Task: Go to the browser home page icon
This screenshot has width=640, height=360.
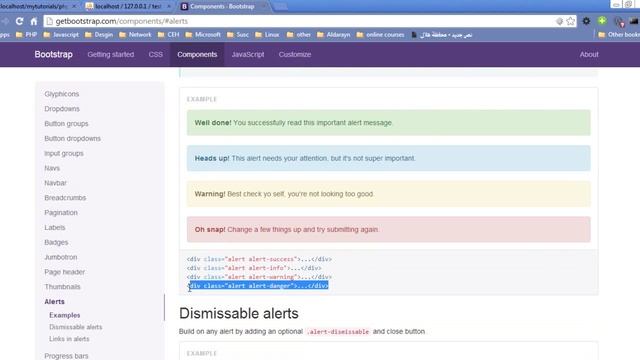Action: click(x=34, y=21)
